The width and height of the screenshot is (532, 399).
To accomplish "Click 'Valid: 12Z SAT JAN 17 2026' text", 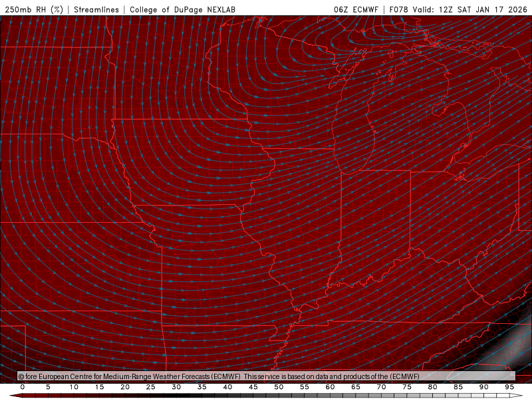I will click(469, 9).
